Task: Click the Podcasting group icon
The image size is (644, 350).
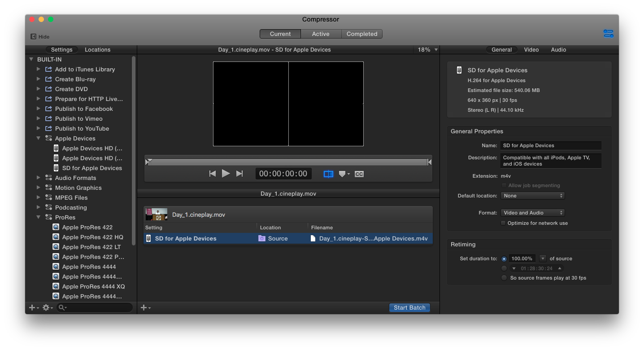Action: (x=48, y=207)
